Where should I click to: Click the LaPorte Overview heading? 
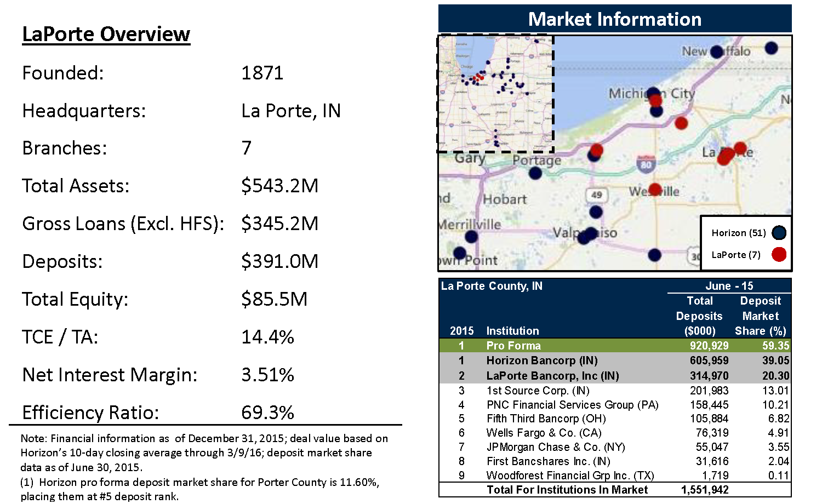106,34
